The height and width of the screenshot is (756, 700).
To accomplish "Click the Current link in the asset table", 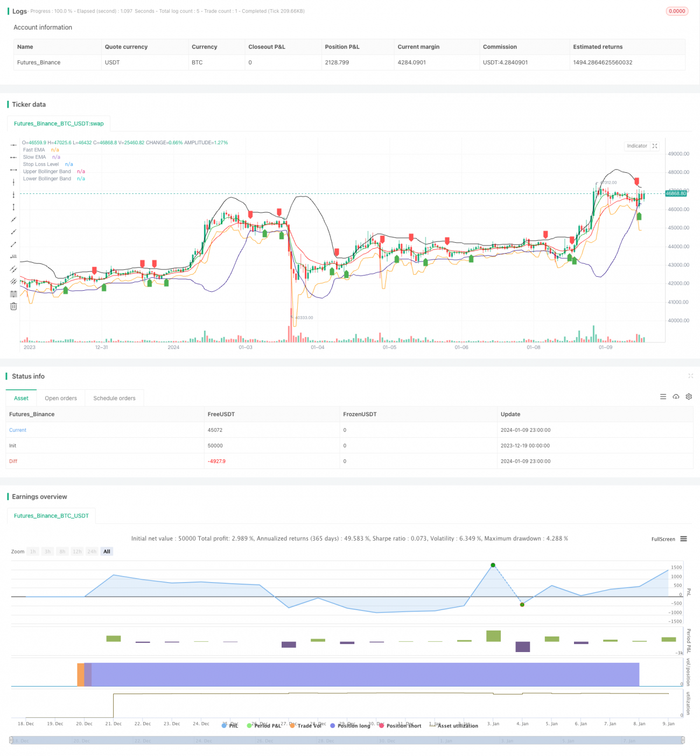I will point(17,430).
